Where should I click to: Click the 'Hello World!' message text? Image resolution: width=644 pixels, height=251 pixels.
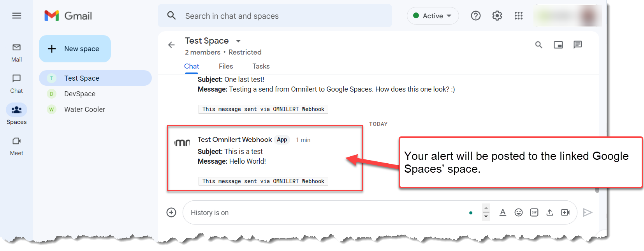(247, 161)
